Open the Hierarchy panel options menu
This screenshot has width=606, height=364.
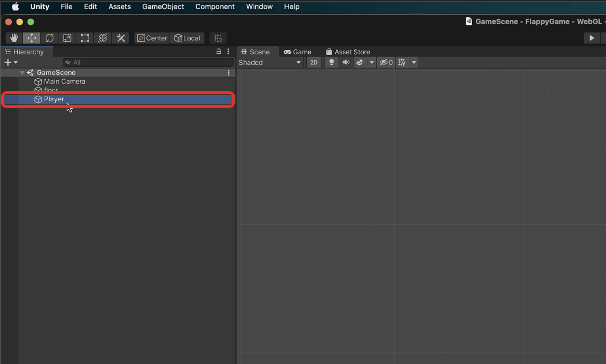[228, 51]
